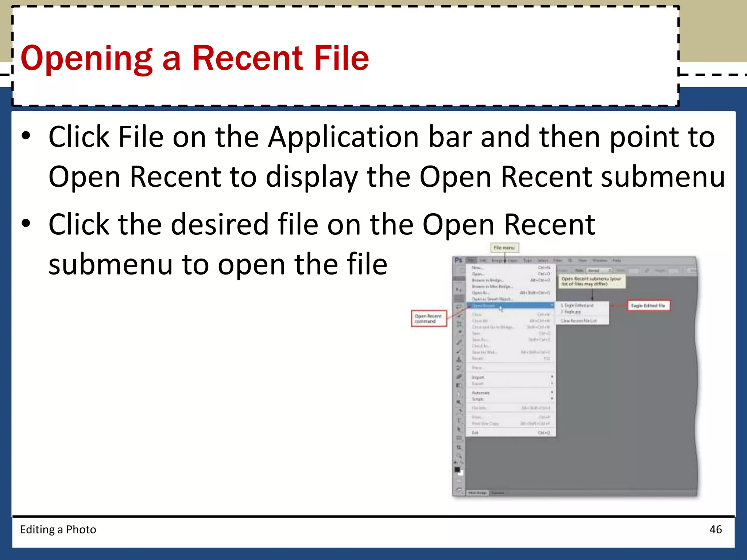747x560 pixels.
Task: Toggle the Quick Mask mode button
Action: click(x=459, y=481)
